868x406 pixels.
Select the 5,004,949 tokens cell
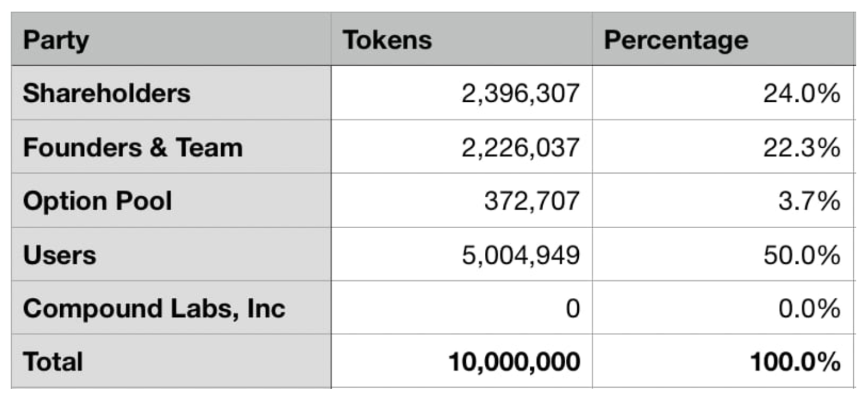[x=462, y=254]
